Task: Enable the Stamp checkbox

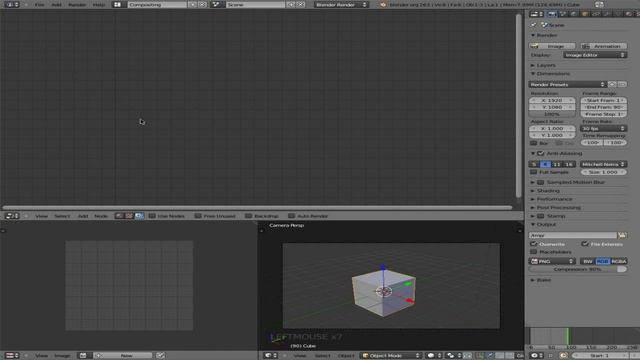Action: [541, 216]
